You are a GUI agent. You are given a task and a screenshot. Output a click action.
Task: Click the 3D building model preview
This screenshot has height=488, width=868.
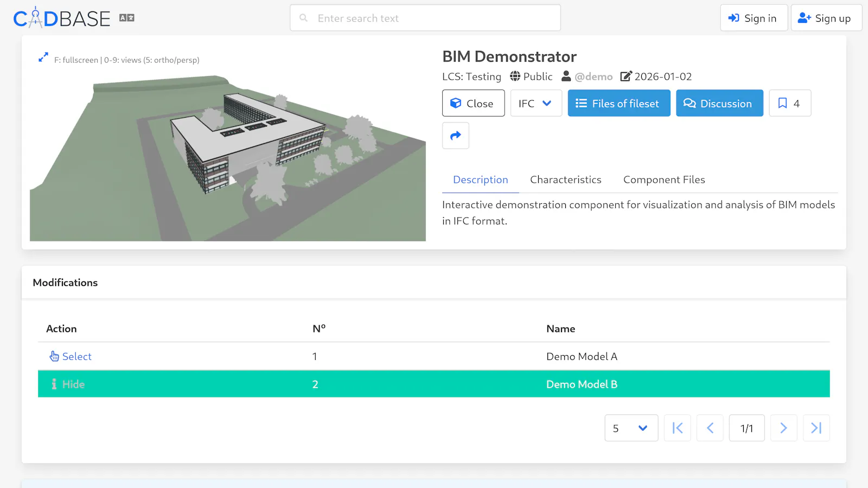(x=228, y=157)
